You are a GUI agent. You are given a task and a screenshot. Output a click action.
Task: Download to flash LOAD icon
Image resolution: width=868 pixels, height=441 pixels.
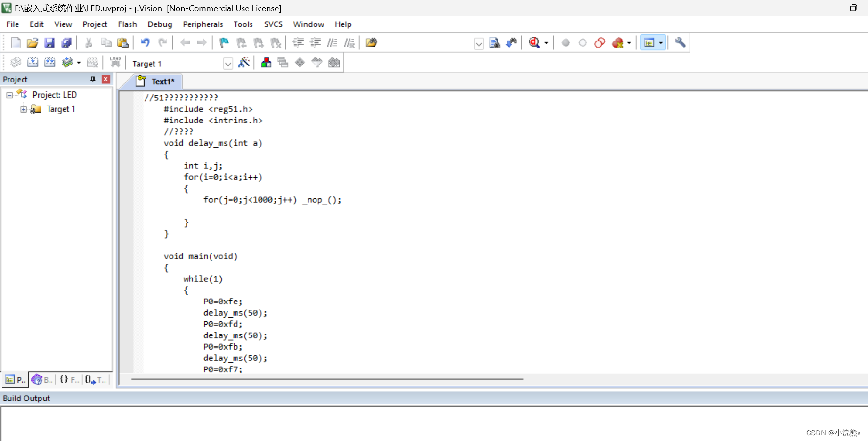point(115,62)
